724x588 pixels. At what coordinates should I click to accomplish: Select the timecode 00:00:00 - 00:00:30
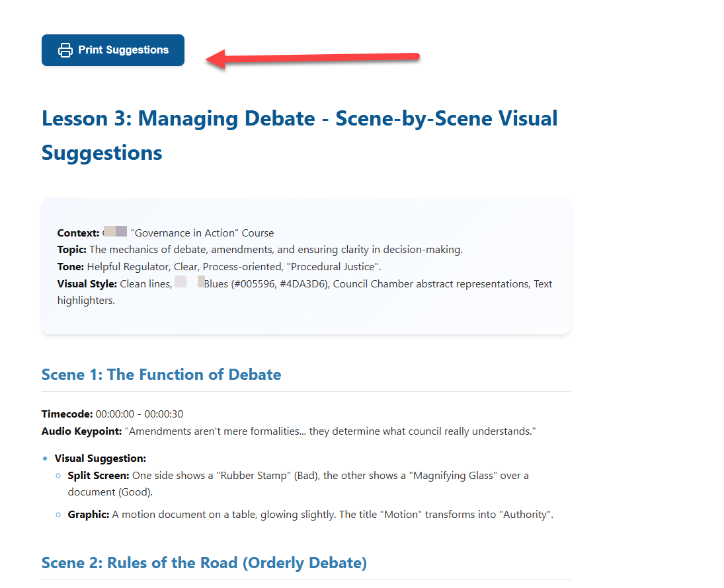(141, 414)
